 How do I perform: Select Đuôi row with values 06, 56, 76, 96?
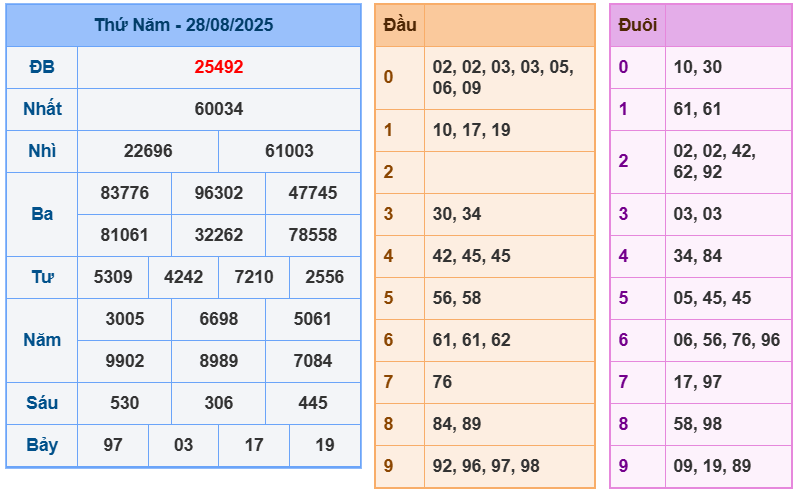(x=727, y=340)
